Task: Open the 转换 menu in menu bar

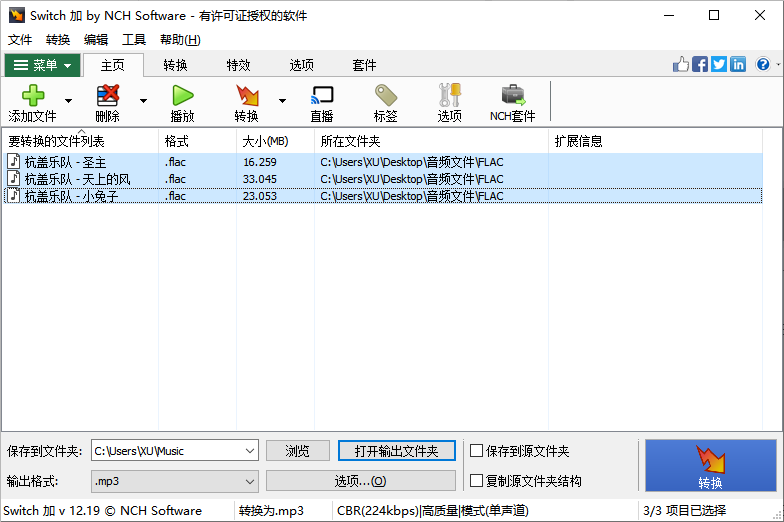Action: [58, 40]
